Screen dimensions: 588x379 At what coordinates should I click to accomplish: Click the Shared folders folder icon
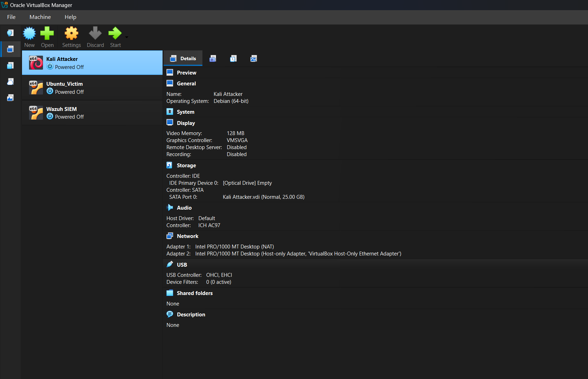[170, 293]
